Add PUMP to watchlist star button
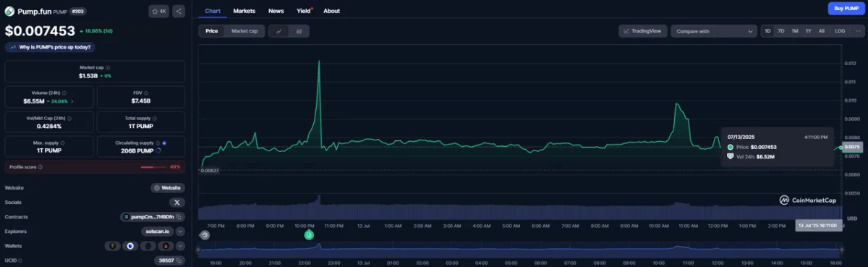The image size is (868, 267). tap(159, 12)
